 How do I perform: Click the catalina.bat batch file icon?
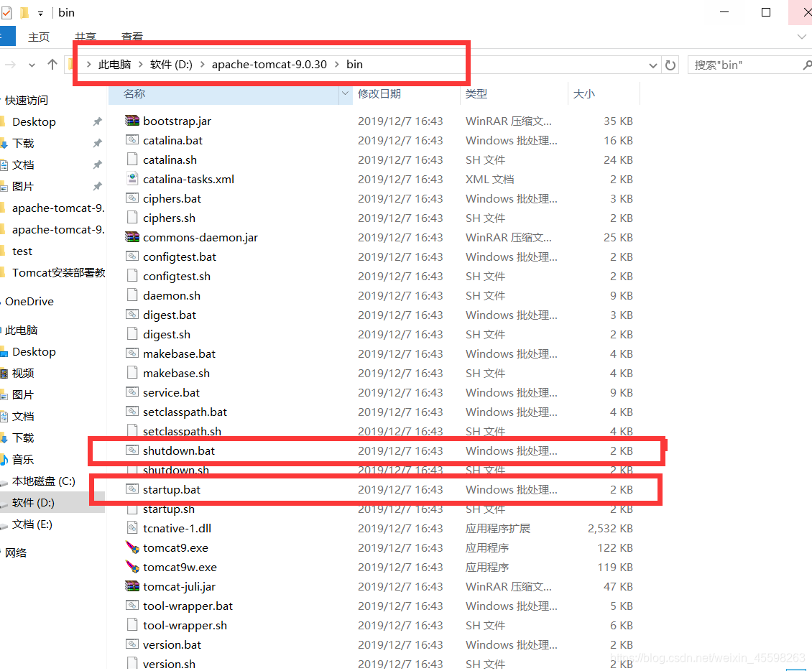[x=132, y=140]
